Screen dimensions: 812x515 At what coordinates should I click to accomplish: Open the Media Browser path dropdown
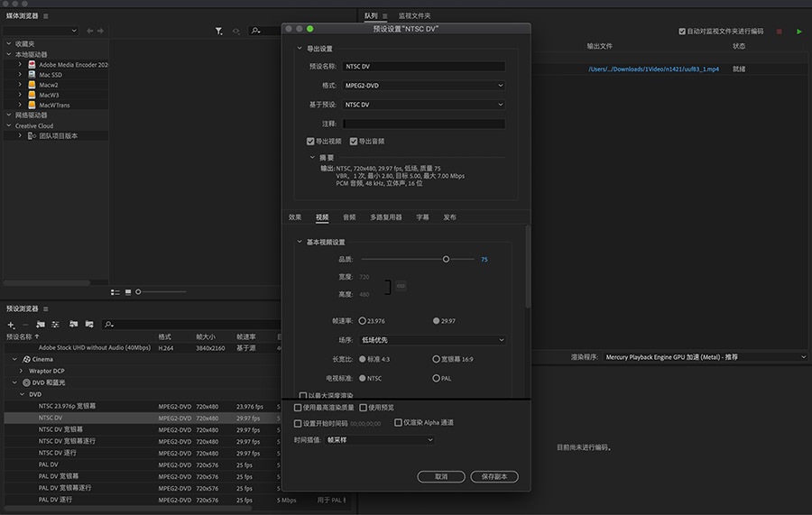click(x=41, y=31)
